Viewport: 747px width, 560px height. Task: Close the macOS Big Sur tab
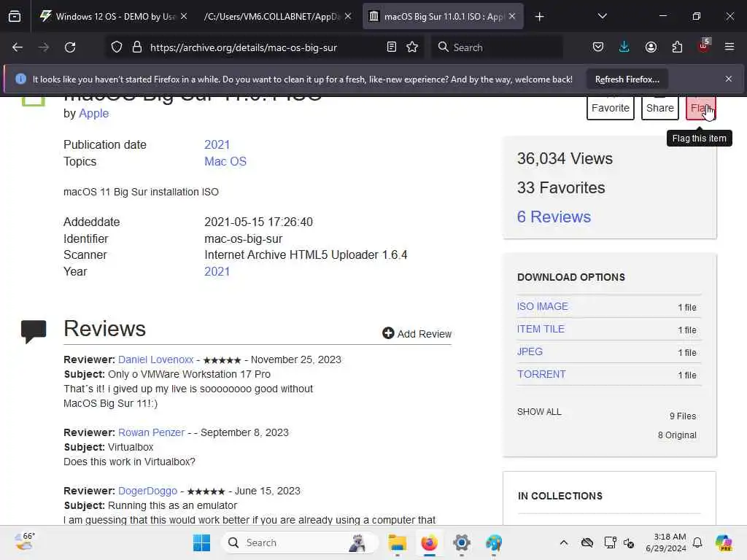click(x=512, y=17)
